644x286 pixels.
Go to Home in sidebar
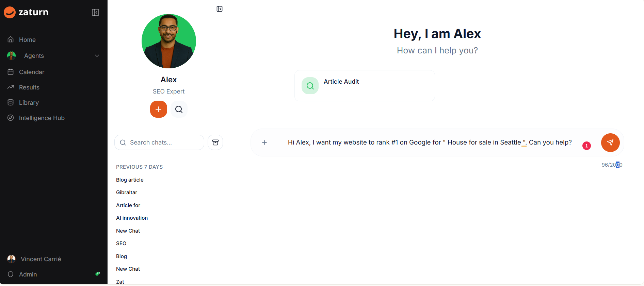[27, 40]
